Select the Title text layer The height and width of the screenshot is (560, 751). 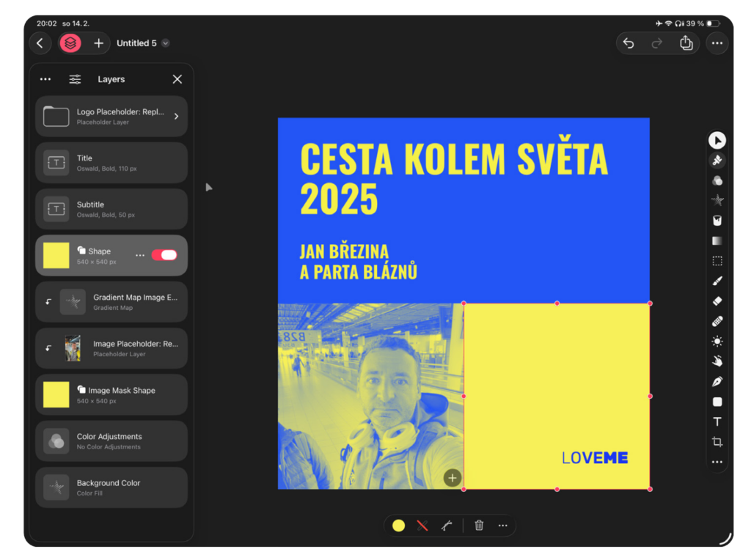(111, 163)
